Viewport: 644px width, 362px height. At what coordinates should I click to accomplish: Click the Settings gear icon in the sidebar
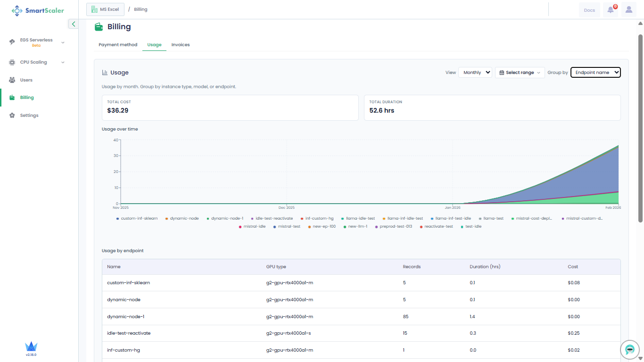coord(12,115)
